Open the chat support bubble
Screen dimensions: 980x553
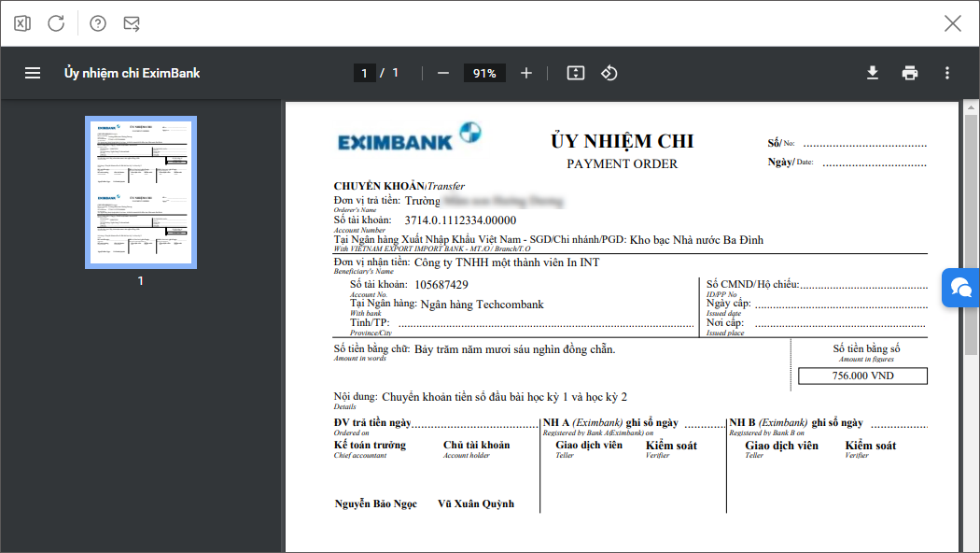(960, 288)
